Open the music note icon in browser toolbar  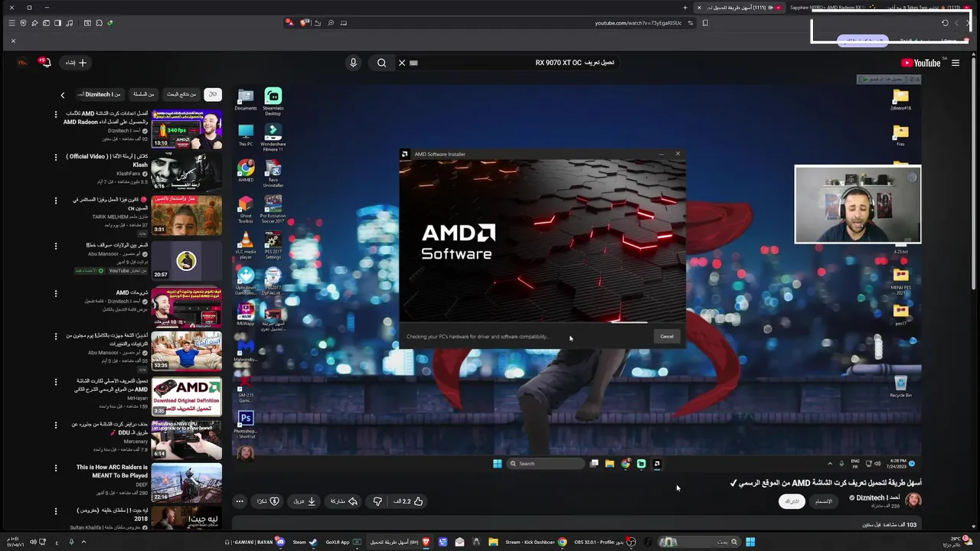tap(70, 23)
